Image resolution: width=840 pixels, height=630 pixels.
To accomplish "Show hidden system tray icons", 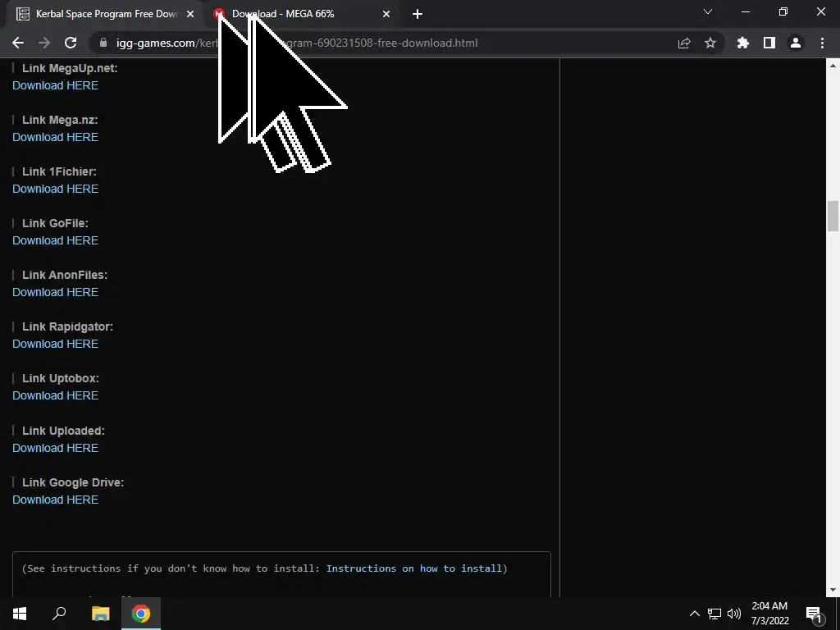I will (x=694, y=614).
